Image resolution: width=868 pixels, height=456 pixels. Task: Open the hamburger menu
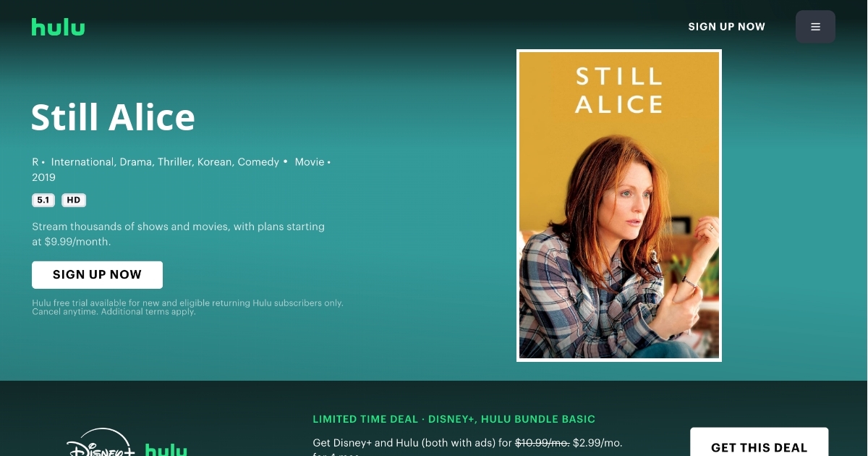pyautogui.click(x=815, y=27)
